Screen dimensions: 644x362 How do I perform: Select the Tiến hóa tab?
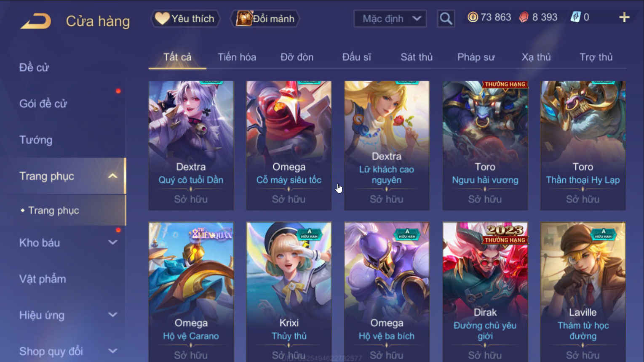237,57
